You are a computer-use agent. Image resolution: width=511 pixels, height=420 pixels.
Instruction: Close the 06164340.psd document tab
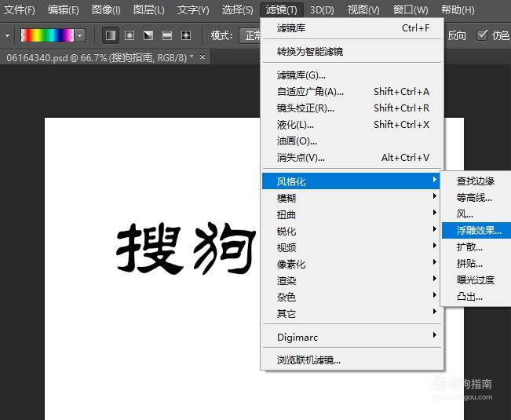[203, 57]
